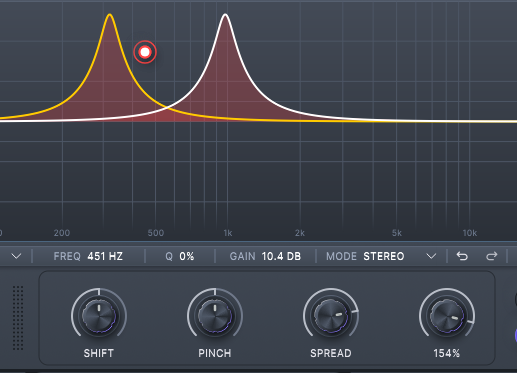The image size is (517, 373).
Task: Click the Q 0% value field
Action: pyautogui.click(x=180, y=256)
